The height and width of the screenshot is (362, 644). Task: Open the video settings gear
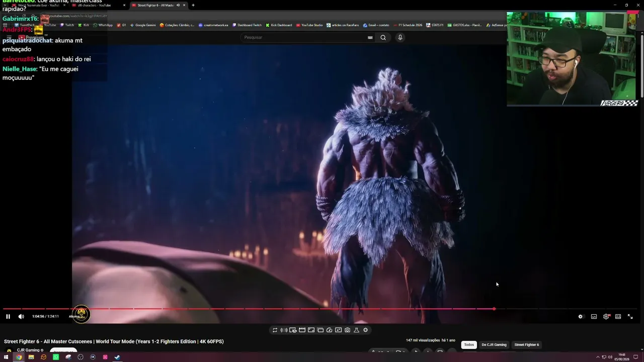coord(606,317)
